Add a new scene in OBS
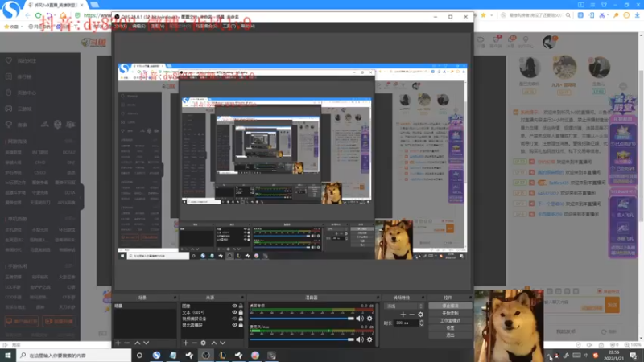This screenshot has width=644, height=362. point(118,343)
